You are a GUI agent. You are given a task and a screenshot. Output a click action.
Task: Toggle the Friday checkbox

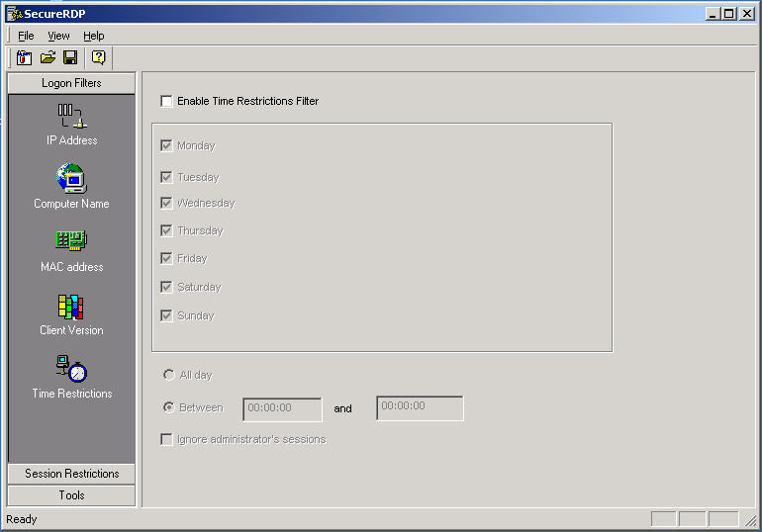166,258
